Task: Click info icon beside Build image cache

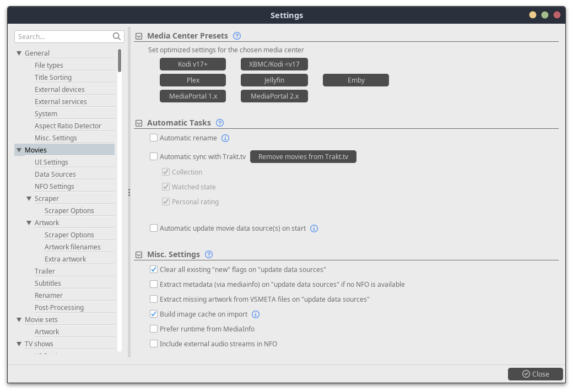Action: click(x=256, y=314)
